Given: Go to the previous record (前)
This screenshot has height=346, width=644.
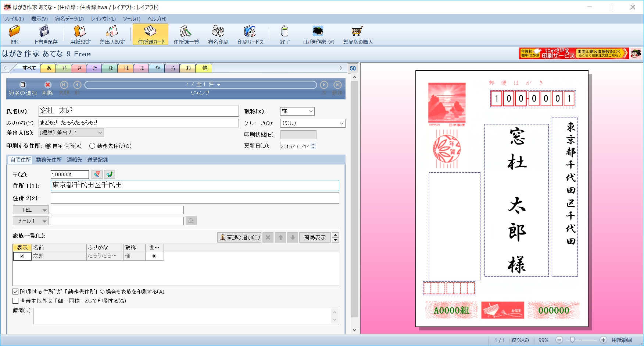Looking at the screenshot, I should point(77,89).
